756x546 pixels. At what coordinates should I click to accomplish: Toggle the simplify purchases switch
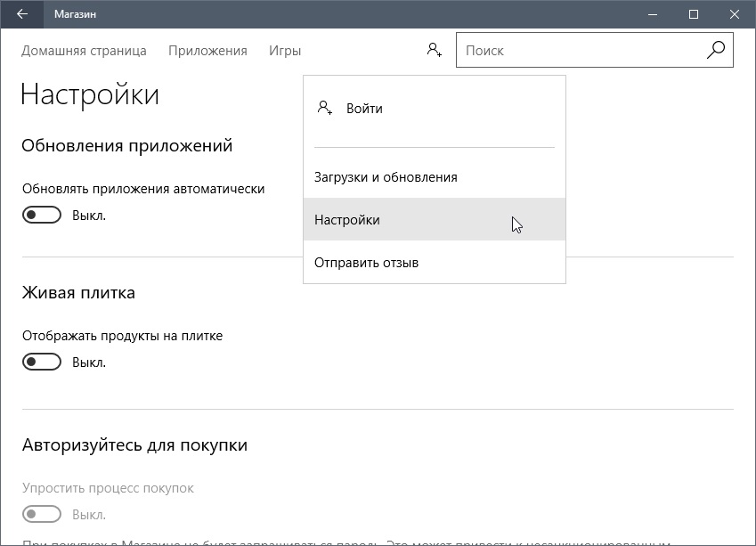tap(42, 514)
